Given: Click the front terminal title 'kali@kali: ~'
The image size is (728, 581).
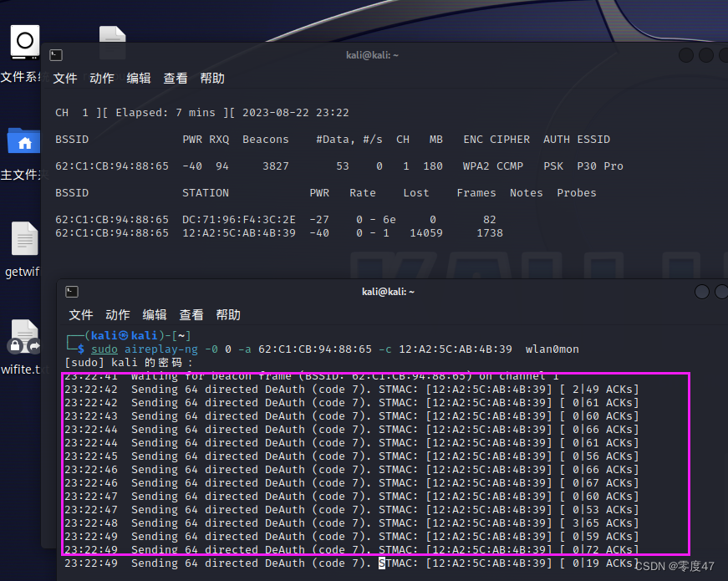Looking at the screenshot, I should click(x=388, y=292).
